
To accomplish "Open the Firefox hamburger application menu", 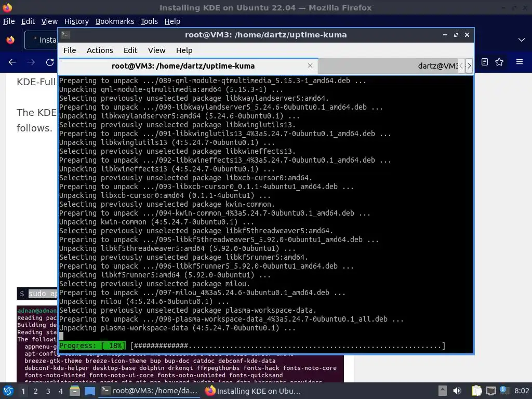I will 520,62.
